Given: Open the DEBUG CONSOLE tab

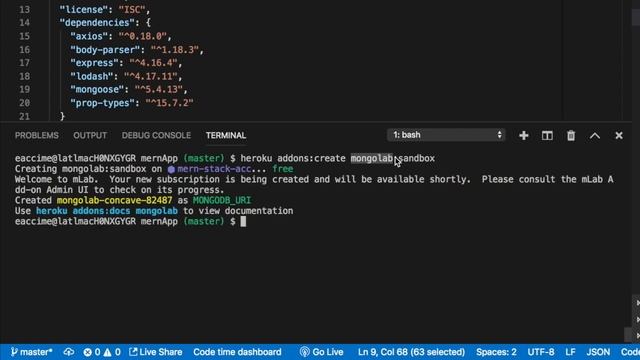Looking at the screenshot, I should [156, 136].
